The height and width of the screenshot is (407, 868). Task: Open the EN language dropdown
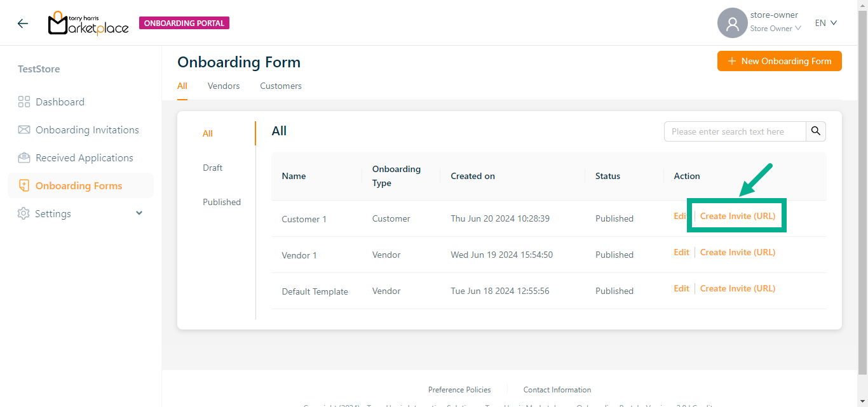[x=826, y=23]
